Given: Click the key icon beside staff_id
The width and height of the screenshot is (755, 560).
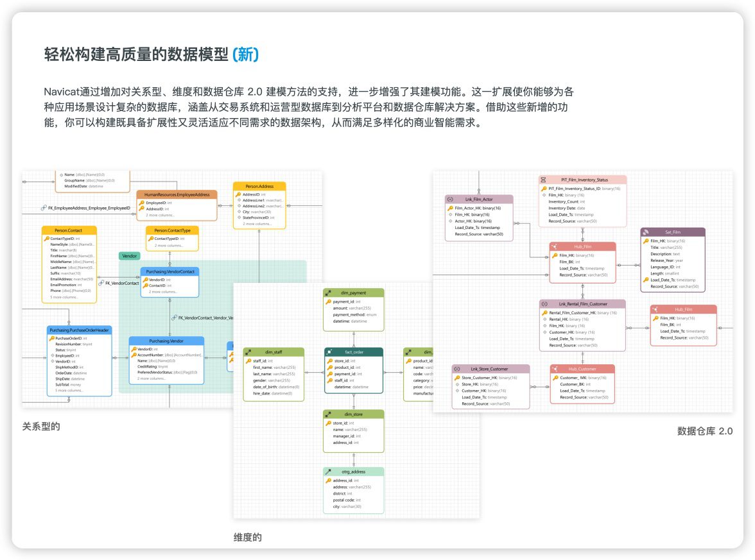Looking at the screenshot, I should [x=248, y=361].
